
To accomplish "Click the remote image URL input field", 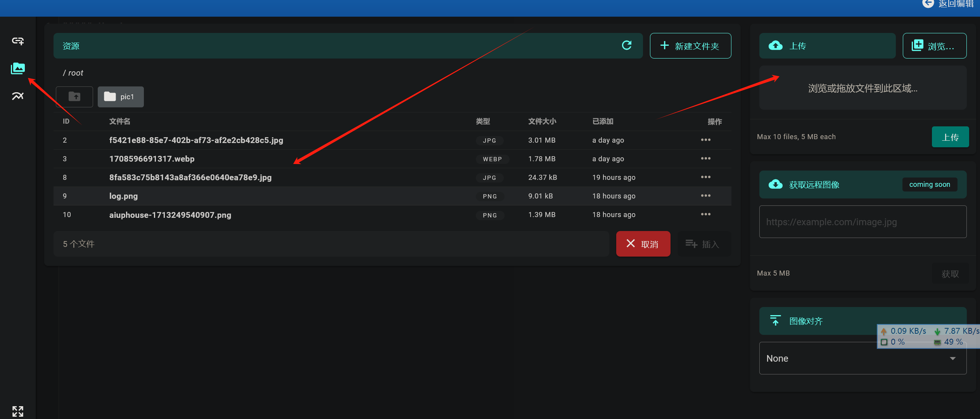I will click(862, 222).
